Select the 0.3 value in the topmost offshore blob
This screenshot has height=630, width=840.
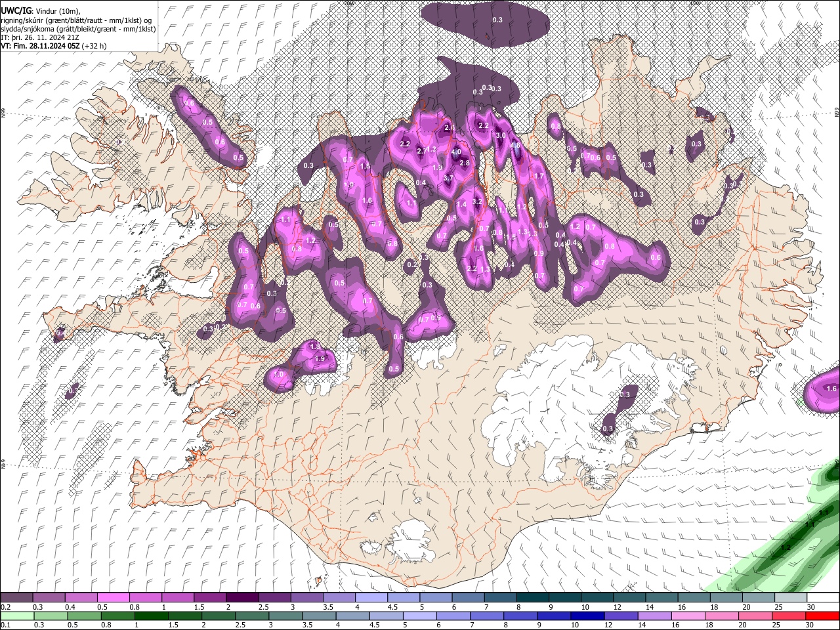pos(497,20)
